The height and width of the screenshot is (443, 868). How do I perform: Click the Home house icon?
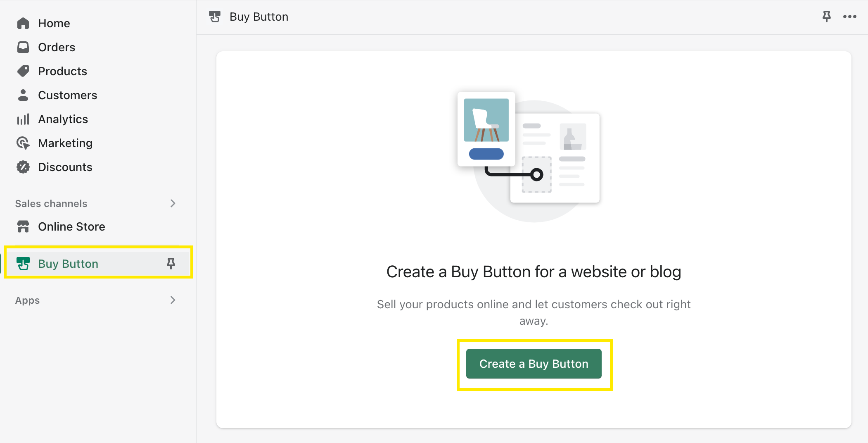pyautogui.click(x=23, y=23)
